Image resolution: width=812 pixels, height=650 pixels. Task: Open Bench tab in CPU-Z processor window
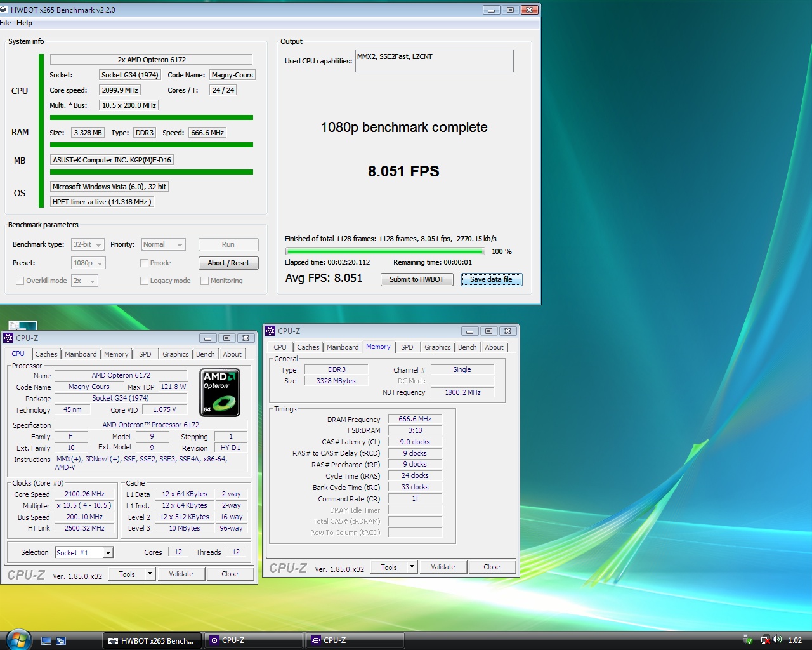(x=205, y=354)
